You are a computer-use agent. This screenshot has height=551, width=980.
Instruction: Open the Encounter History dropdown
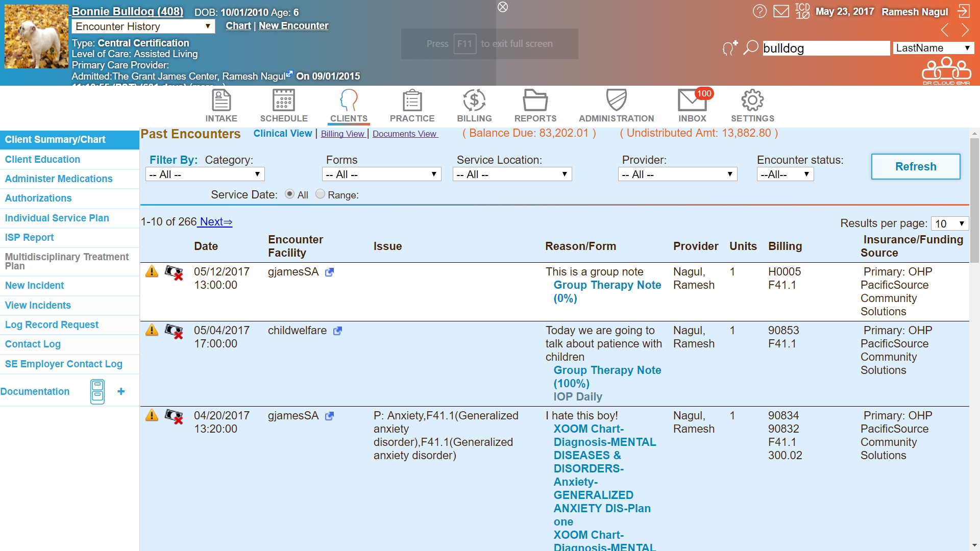click(143, 27)
